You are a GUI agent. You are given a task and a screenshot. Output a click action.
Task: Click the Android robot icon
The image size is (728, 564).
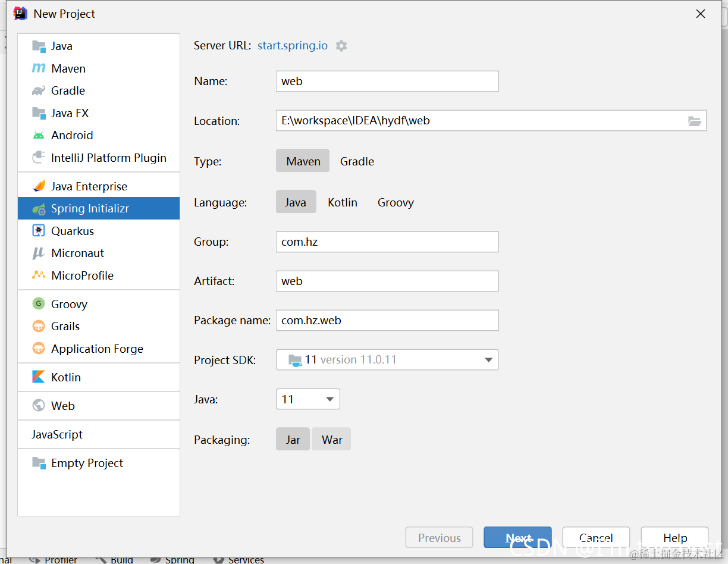(x=39, y=135)
